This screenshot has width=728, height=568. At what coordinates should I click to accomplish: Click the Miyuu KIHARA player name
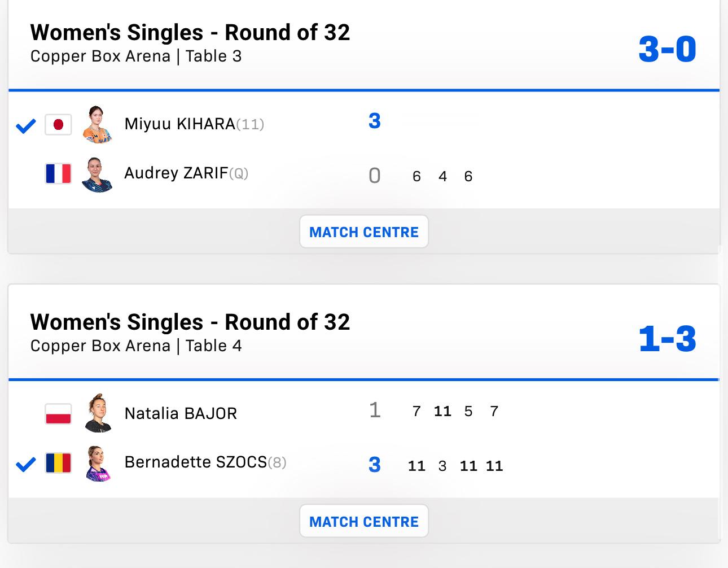[x=179, y=124]
